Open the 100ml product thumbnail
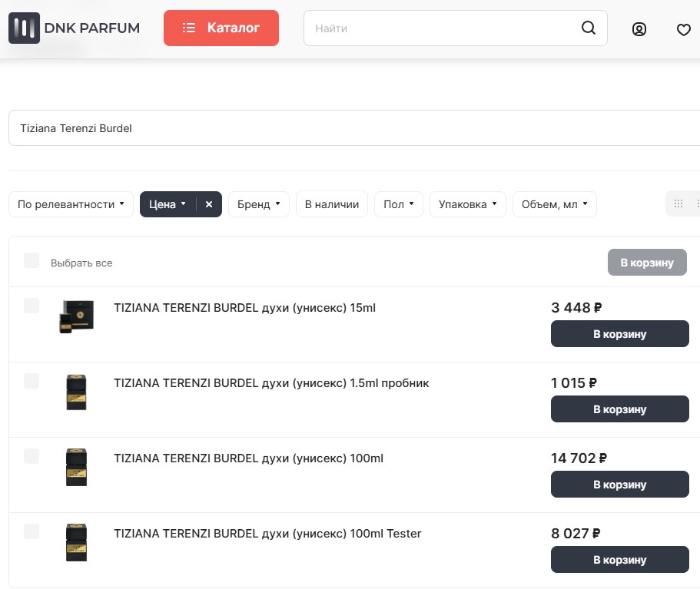The width and height of the screenshot is (700, 589). 76,467
